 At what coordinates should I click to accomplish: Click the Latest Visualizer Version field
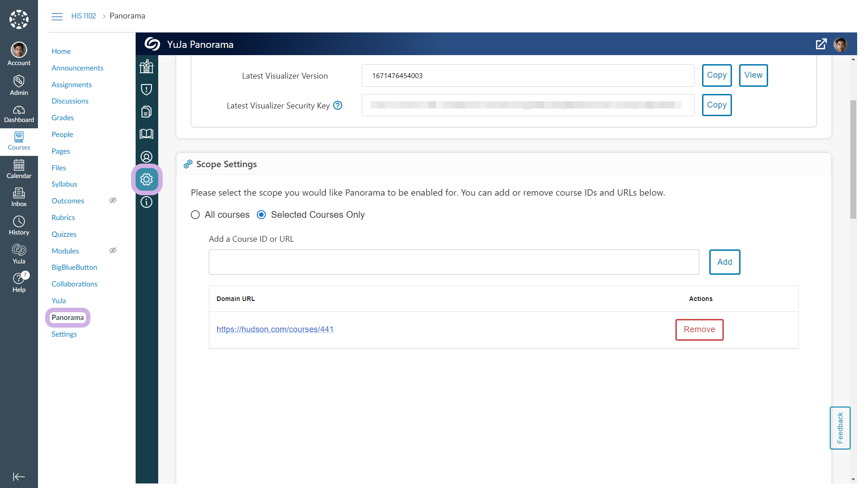(528, 75)
